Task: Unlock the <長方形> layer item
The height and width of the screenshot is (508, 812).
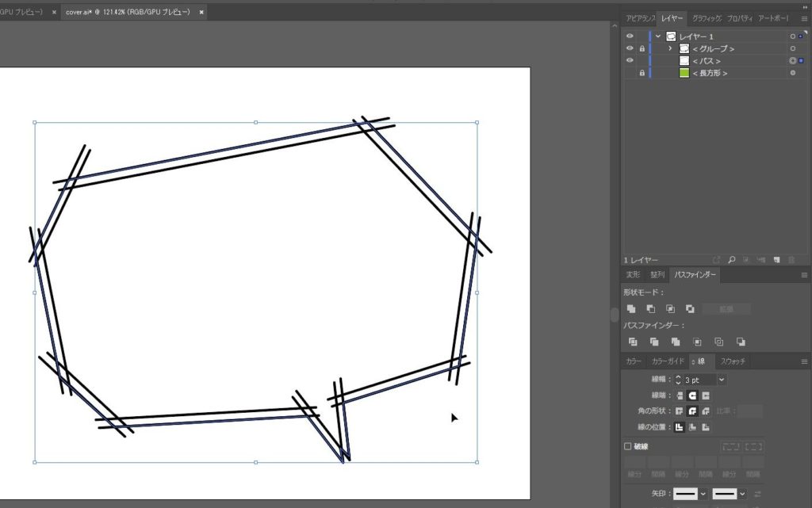Action: pos(642,73)
